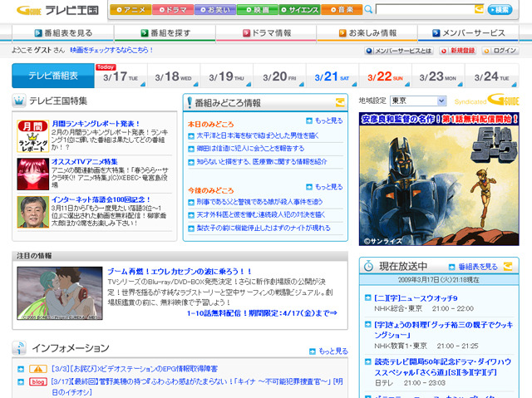The width and height of the screenshot is (532, 398).
Task: Click the red blog badge icon
Action: 38,381
